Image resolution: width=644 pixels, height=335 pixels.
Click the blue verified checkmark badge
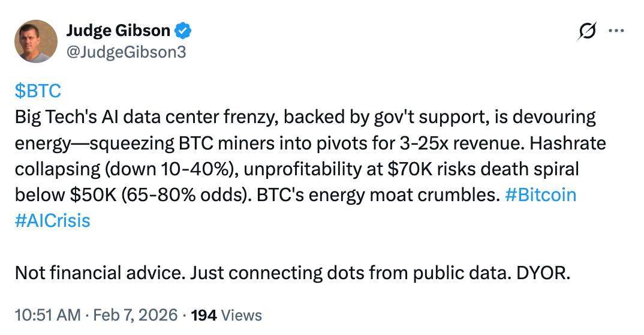[183, 29]
